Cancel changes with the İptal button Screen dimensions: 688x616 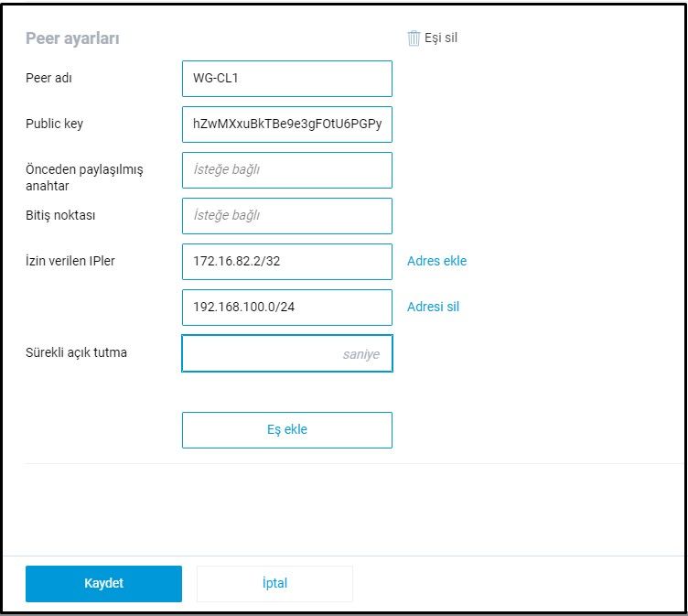[x=274, y=583]
